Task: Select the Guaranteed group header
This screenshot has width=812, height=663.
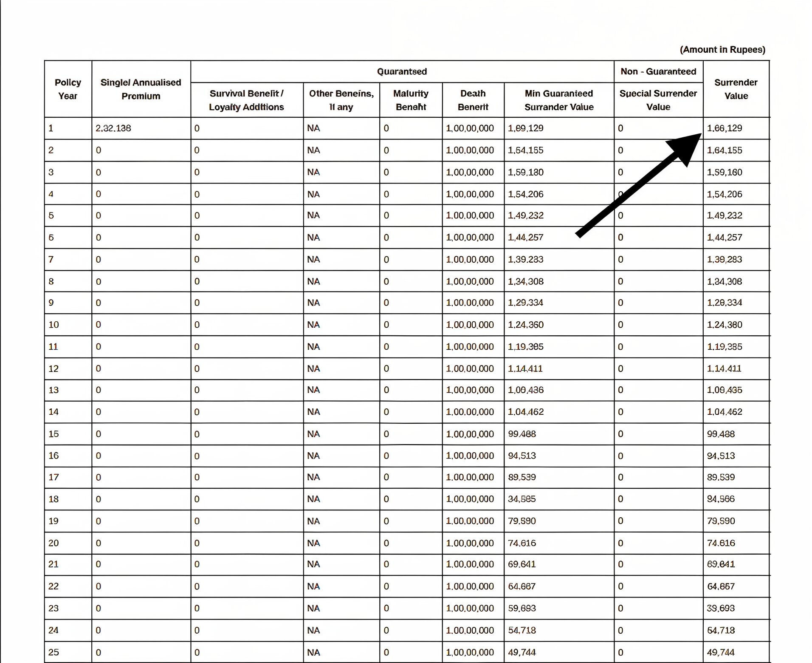Action: click(402, 71)
